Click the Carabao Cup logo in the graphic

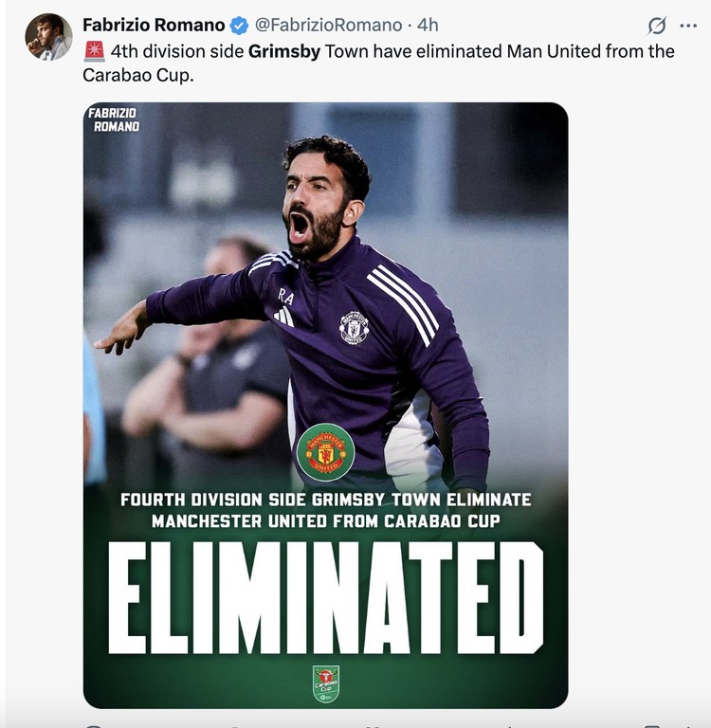pyautogui.click(x=325, y=683)
